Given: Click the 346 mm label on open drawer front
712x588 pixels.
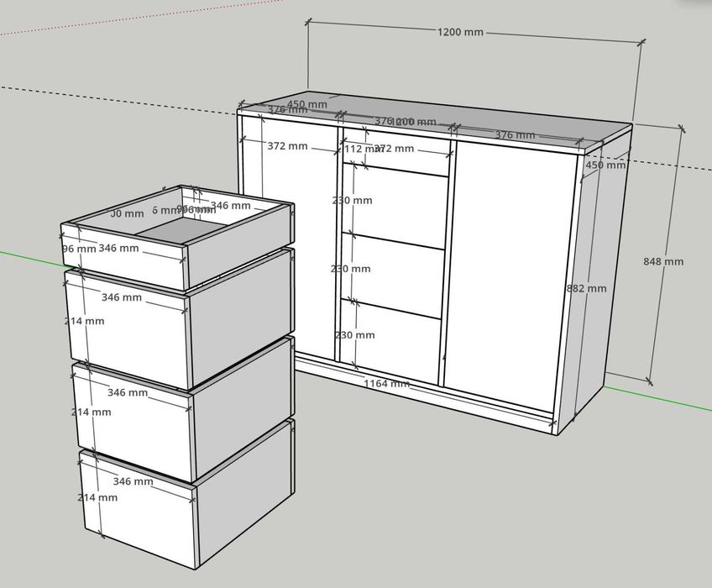Looking at the screenshot, I should [118, 248].
